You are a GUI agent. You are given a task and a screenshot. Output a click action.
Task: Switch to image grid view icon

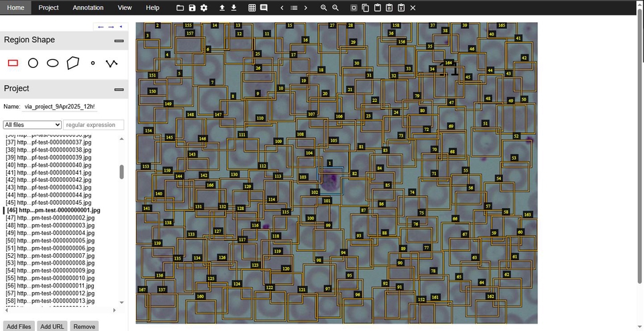point(252,8)
